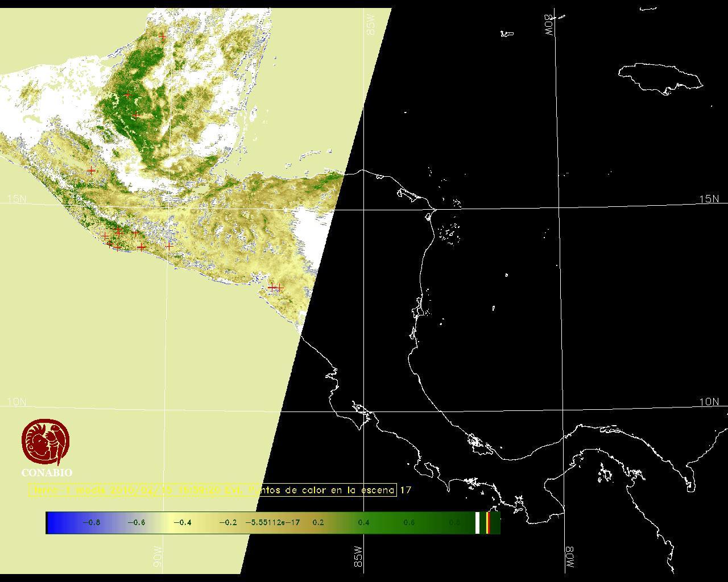728x582 pixels.
Task: Click the 0.2 mark on the color legend
Action: pos(318,522)
